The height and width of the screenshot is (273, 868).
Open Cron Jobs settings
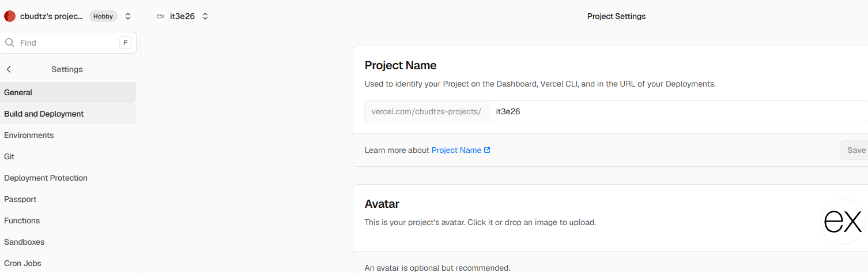pyautogui.click(x=68, y=263)
